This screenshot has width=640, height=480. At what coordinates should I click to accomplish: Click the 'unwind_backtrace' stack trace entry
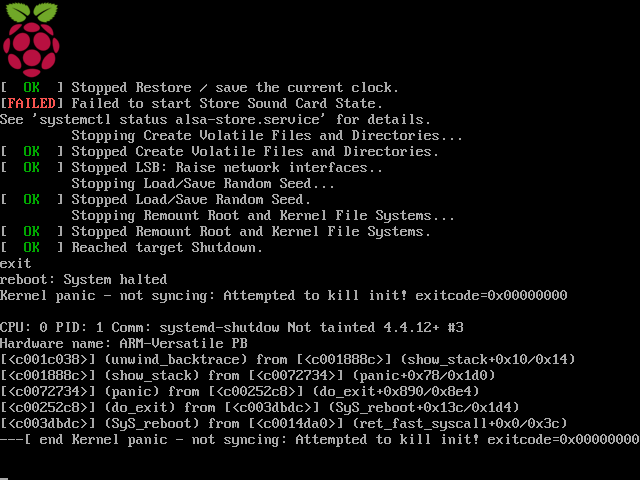tap(287, 360)
